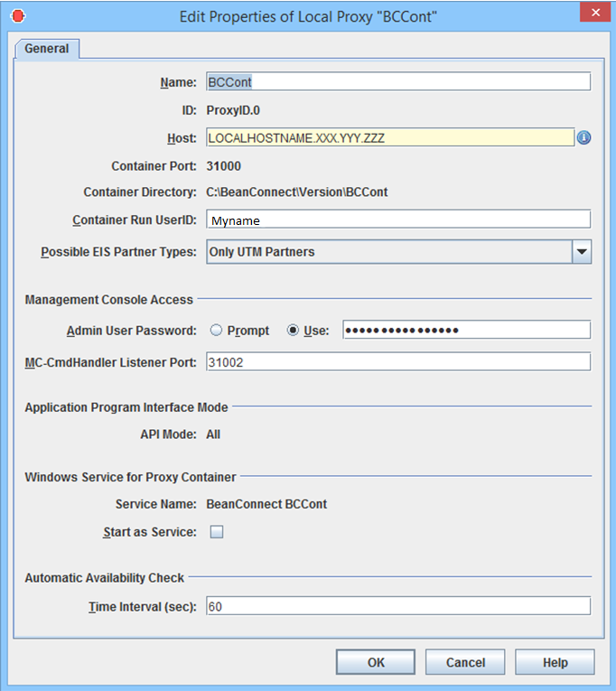Open Help for this dialog
This screenshot has width=616, height=691.
coord(555,662)
